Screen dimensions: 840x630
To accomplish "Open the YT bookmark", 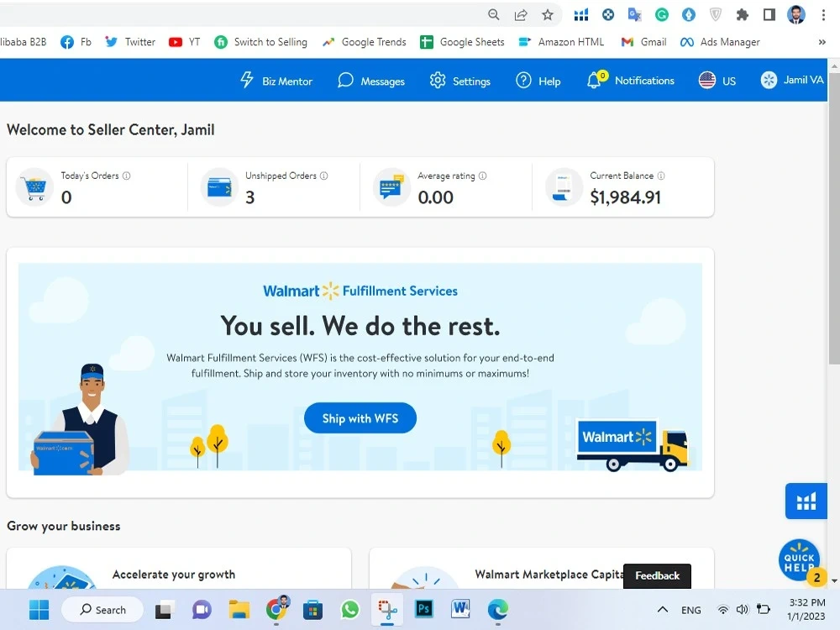I will [184, 42].
